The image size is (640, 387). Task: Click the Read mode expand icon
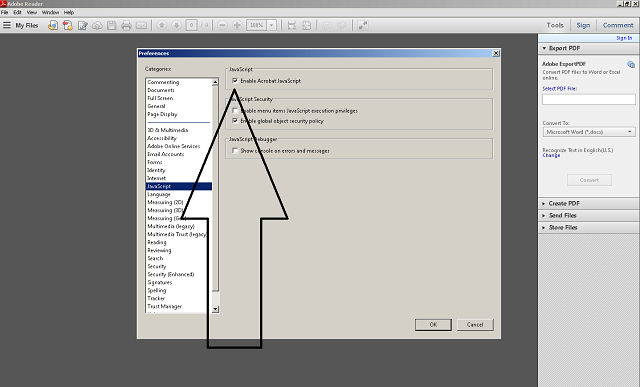(362, 25)
